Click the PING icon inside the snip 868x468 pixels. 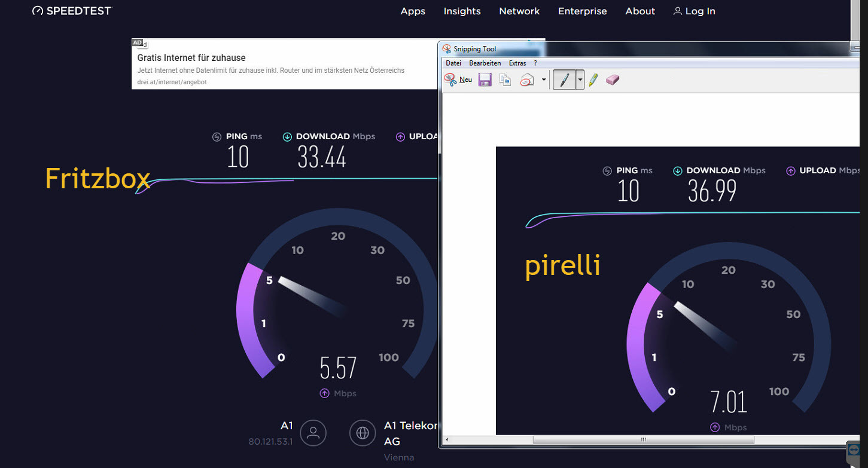click(x=607, y=171)
